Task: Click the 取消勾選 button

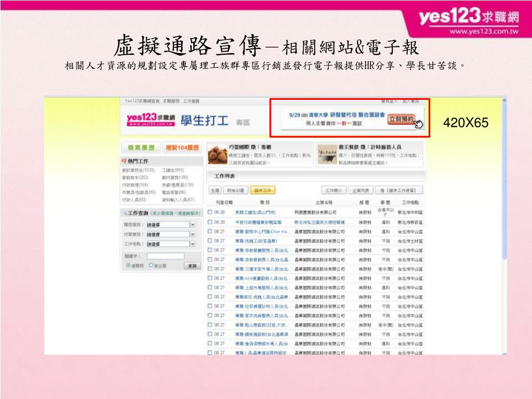Action: tap(236, 190)
